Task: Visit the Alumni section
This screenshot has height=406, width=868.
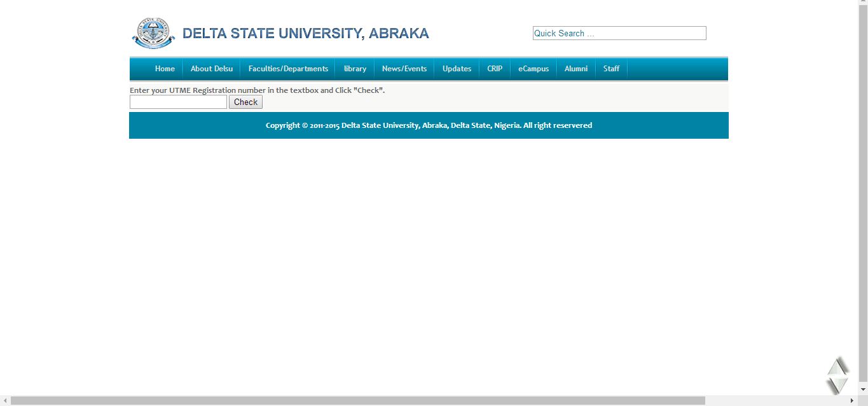Action: [576, 69]
